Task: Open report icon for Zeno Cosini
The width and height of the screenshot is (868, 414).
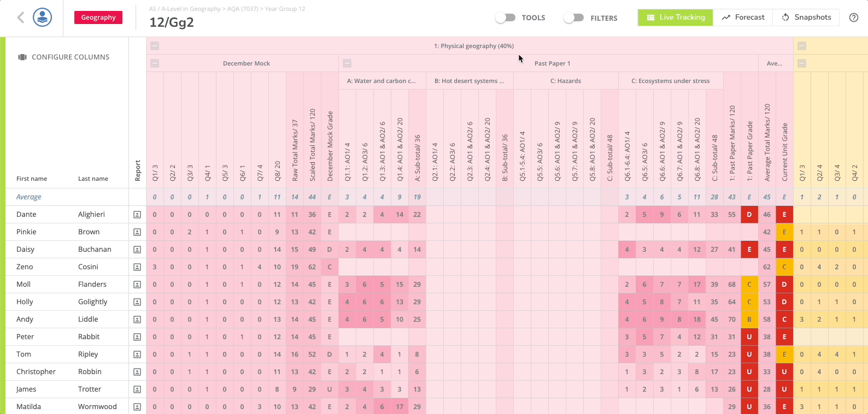Action: [137, 267]
